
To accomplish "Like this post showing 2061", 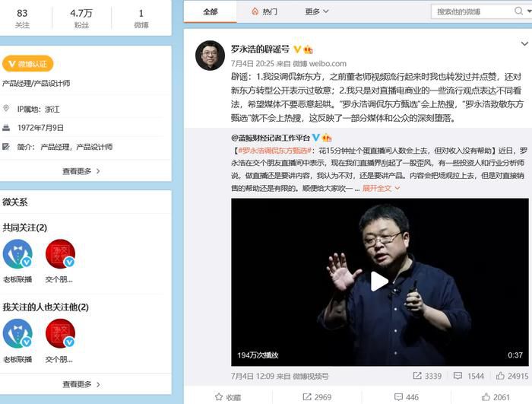I will tap(496, 397).
